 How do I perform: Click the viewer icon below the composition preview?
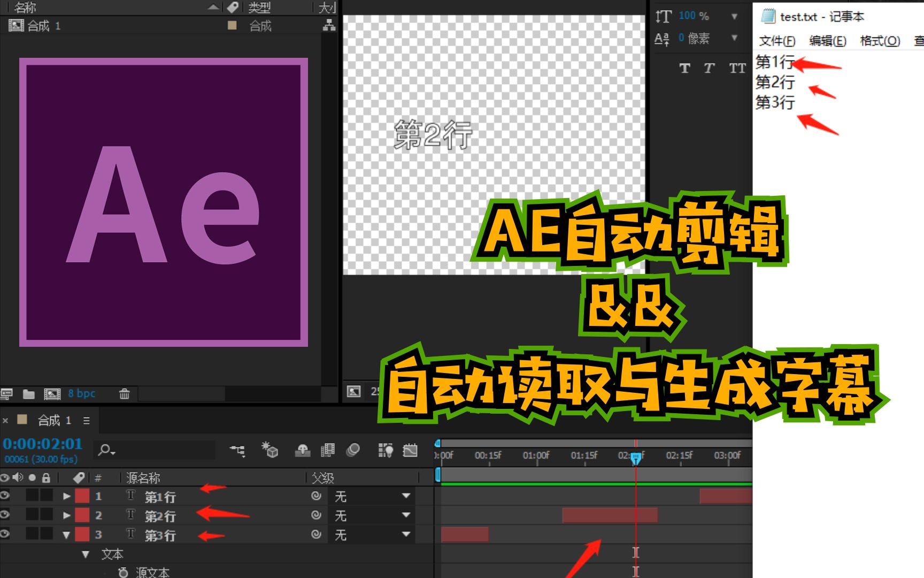353,391
